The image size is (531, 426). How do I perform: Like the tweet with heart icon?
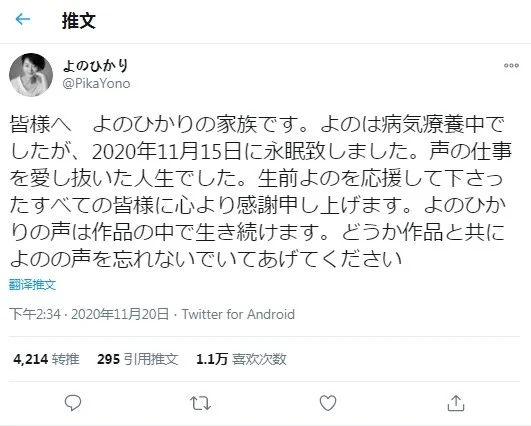click(328, 403)
